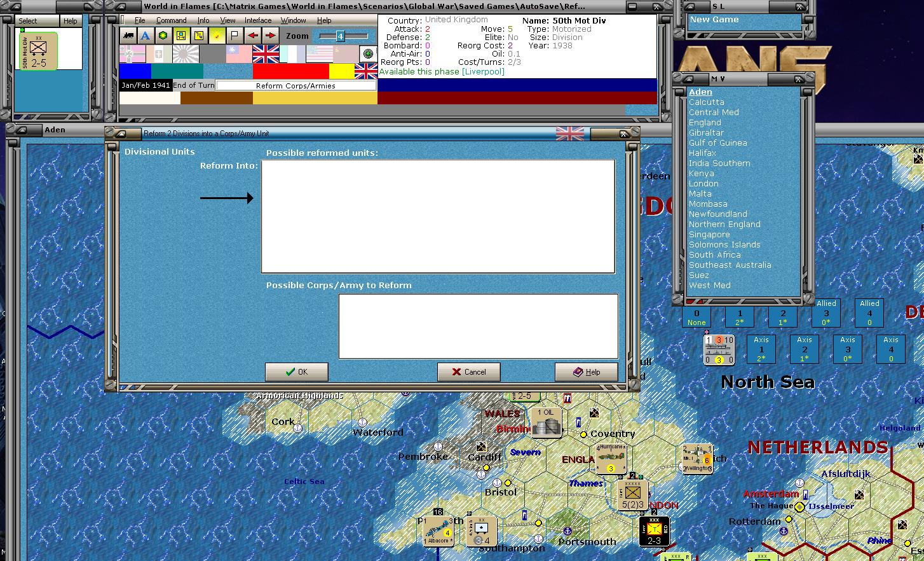
Task: Click the green hexagon toolbar icon
Action: click(x=163, y=36)
